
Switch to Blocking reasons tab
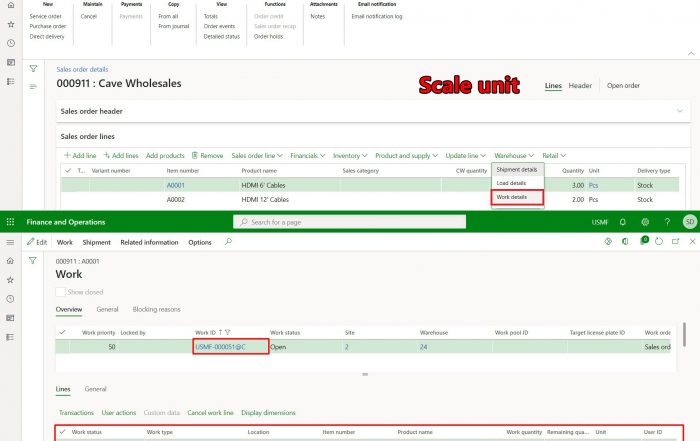pos(156,309)
